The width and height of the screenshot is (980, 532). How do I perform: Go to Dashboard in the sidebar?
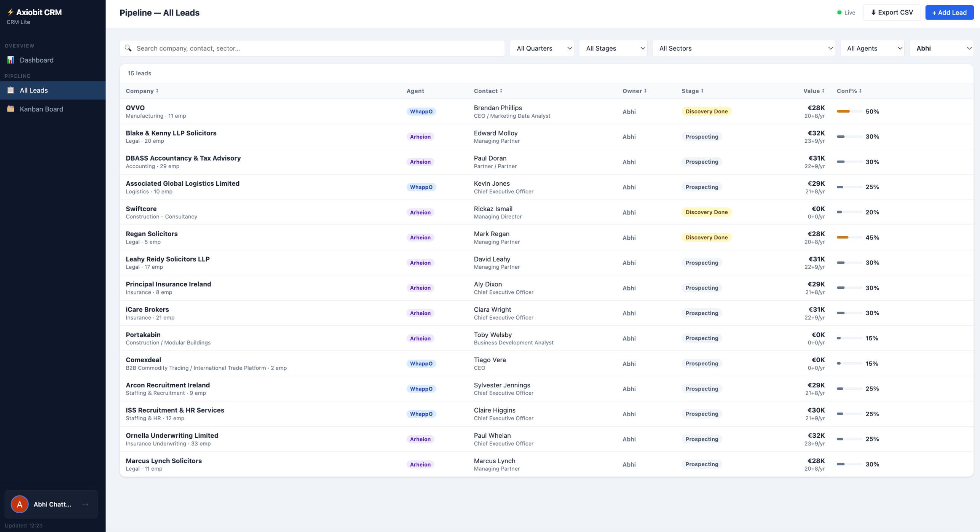pos(37,60)
